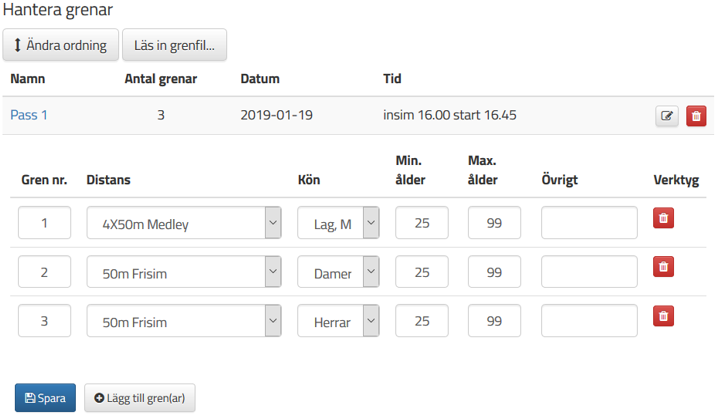Expand the Herrar gender dropdown
This screenshot has height=419, width=717.
point(338,321)
